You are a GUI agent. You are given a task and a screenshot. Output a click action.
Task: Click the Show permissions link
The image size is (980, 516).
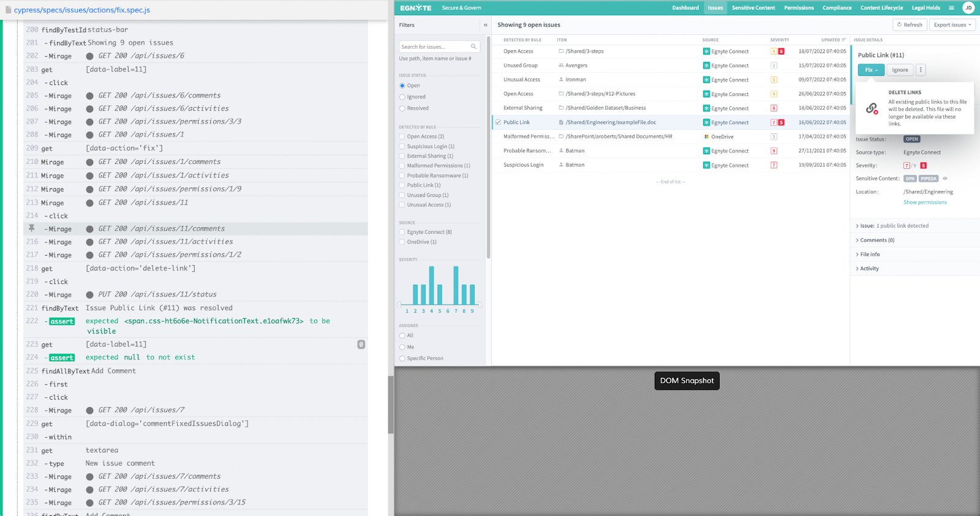click(x=925, y=202)
